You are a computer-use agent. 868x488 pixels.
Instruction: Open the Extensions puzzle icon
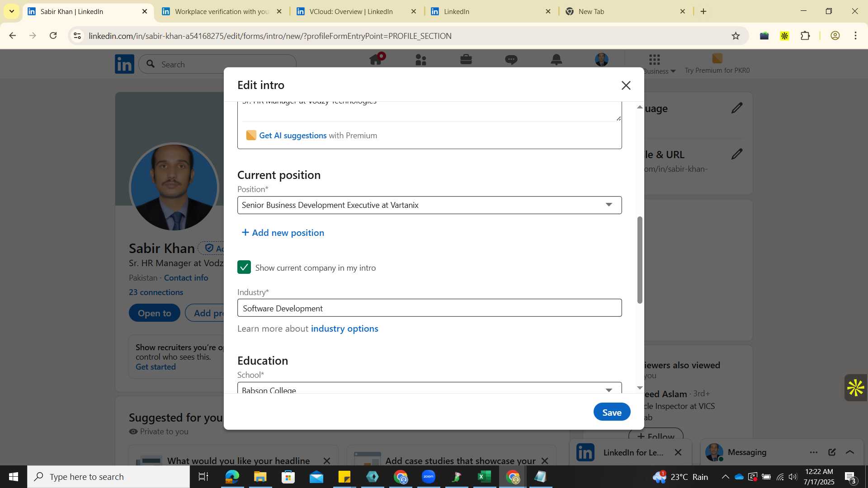pyautogui.click(x=805, y=36)
